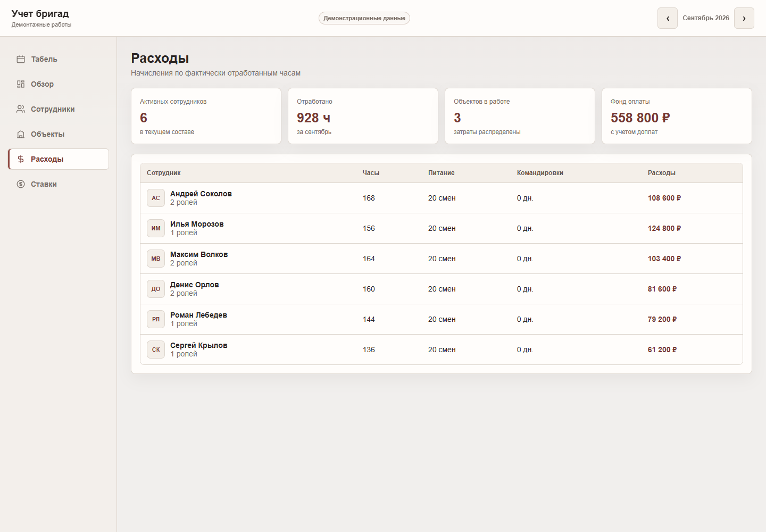Select the Отработано 928 ч card
This screenshot has height=532, width=766.
point(363,116)
